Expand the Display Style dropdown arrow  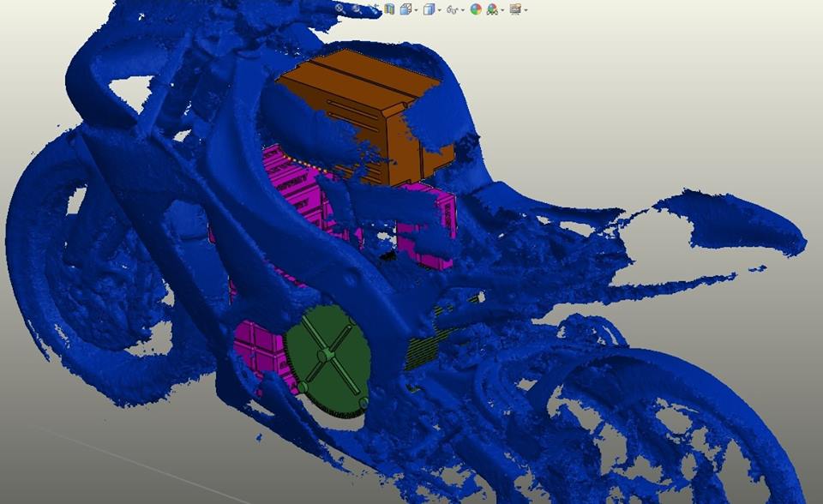[x=439, y=10]
